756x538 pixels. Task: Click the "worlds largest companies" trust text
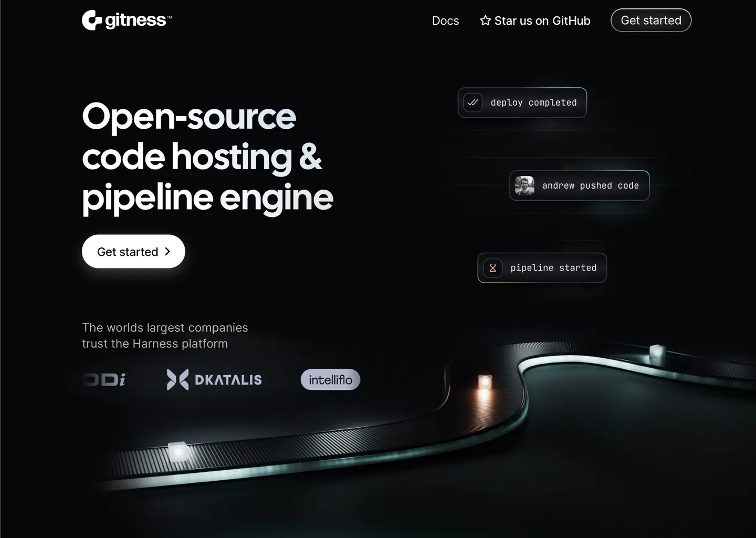[x=165, y=335]
